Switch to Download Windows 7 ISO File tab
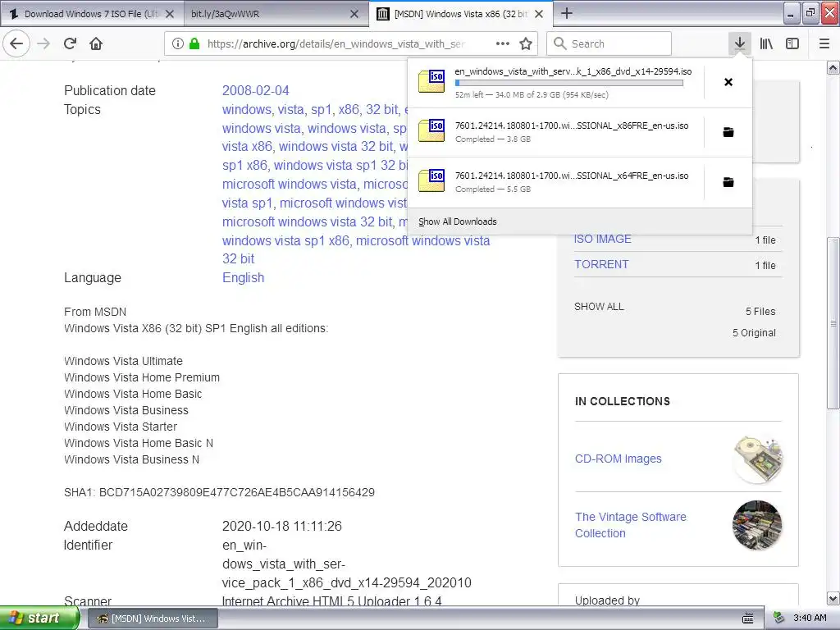 pos(91,14)
